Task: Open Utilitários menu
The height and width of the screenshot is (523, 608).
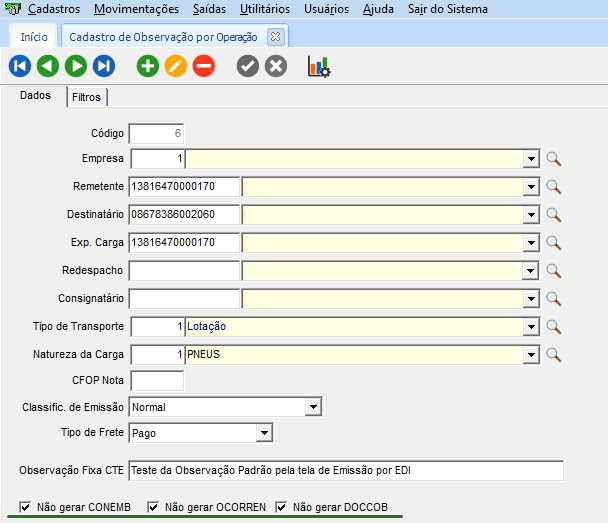Action: [x=265, y=9]
